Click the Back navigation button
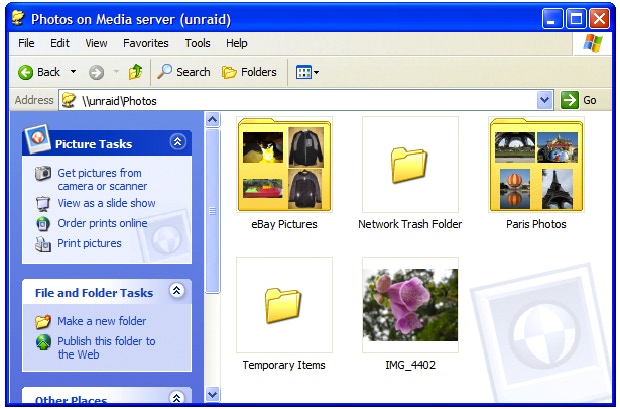This screenshot has height=409, width=620. (x=39, y=72)
